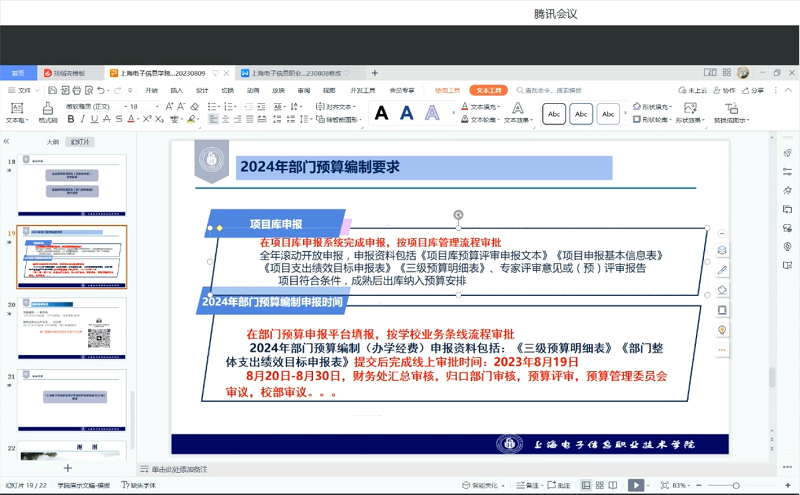Screen dimensions: 800x495
Task: Select the center text alignment icon
Action: (226, 120)
